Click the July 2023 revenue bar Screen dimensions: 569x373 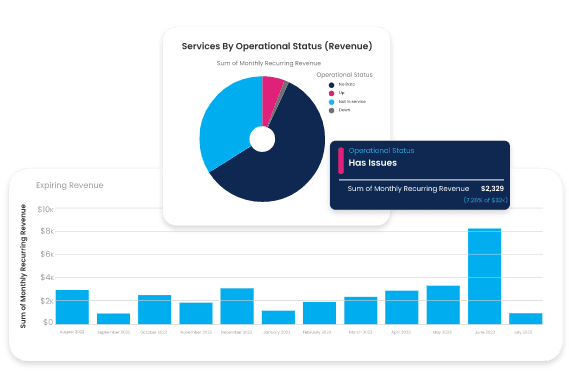tap(525, 319)
